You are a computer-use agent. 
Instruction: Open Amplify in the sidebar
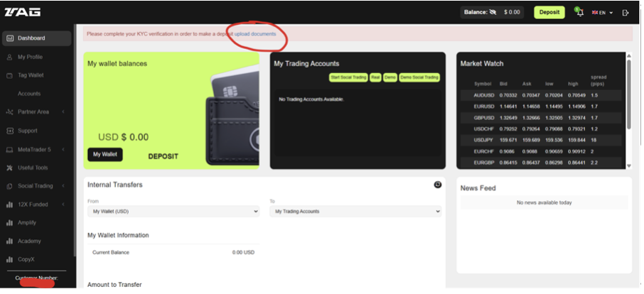pos(27,223)
